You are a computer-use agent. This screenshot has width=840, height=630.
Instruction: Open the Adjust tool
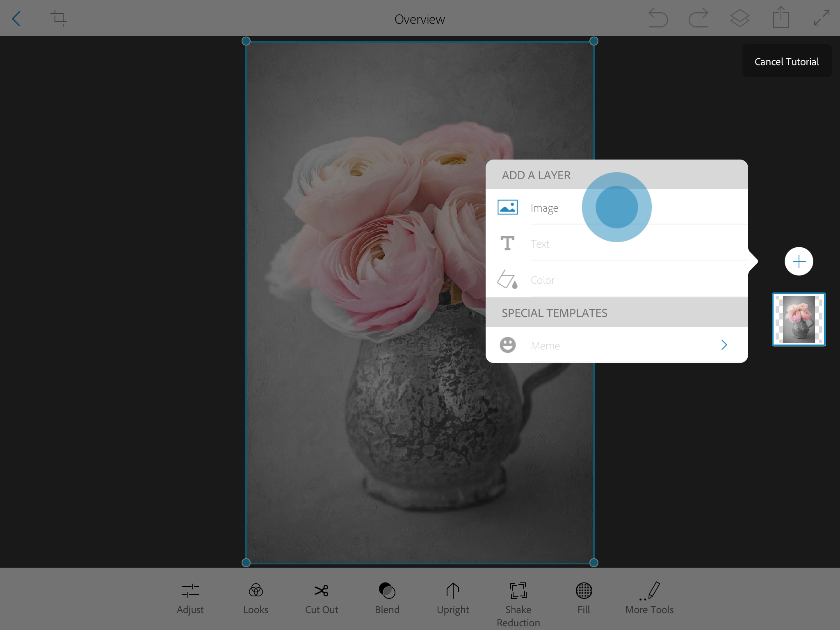(x=190, y=598)
